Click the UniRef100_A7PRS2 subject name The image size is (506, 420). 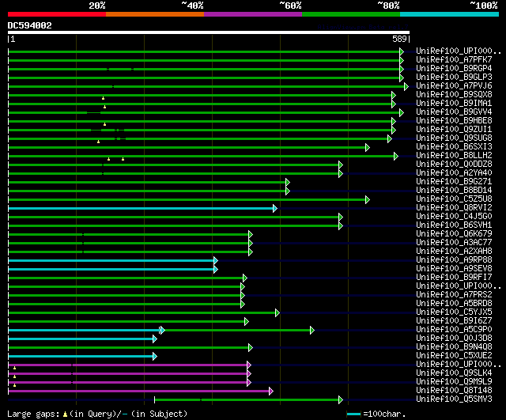click(x=454, y=295)
